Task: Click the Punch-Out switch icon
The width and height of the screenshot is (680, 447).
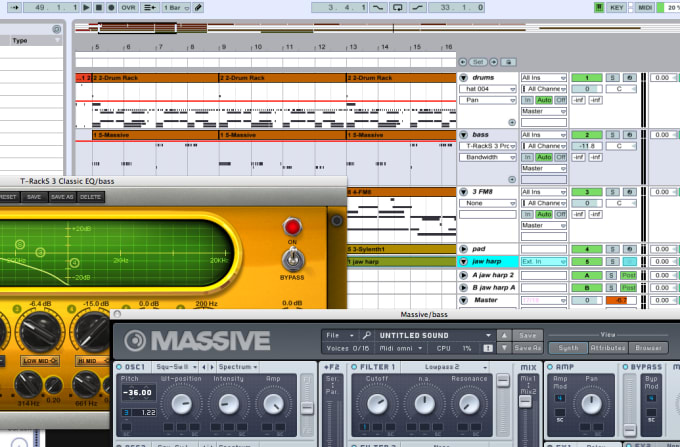Action: 417,7
